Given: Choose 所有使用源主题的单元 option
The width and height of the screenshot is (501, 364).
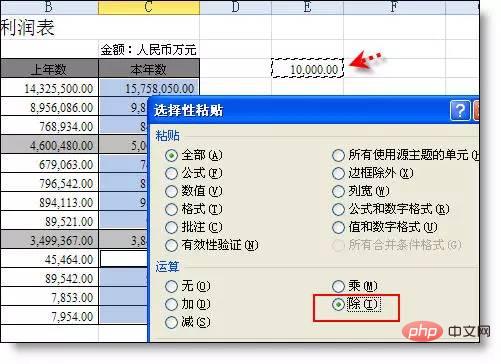Looking at the screenshot, I should (405, 155).
